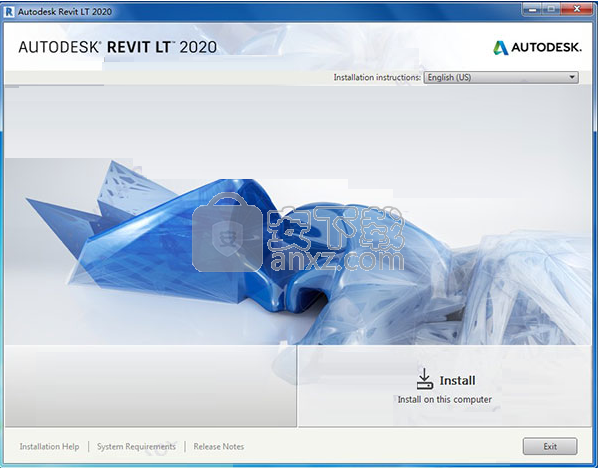Open the Release Notes link
The width and height of the screenshot is (600, 468).
pos(218,447)
